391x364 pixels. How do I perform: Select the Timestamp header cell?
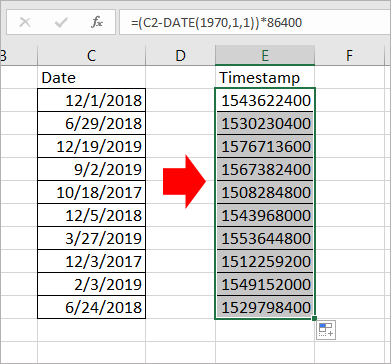click(x=265, y=77)
